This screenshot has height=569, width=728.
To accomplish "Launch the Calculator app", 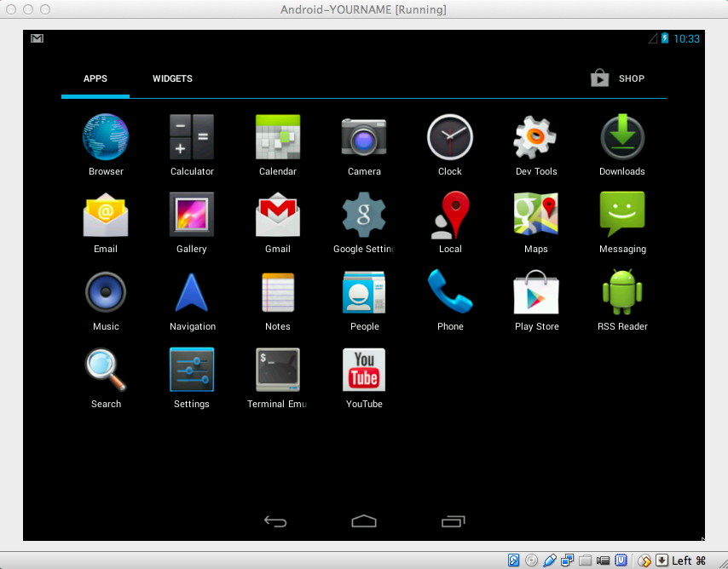I will coord(192,145).
